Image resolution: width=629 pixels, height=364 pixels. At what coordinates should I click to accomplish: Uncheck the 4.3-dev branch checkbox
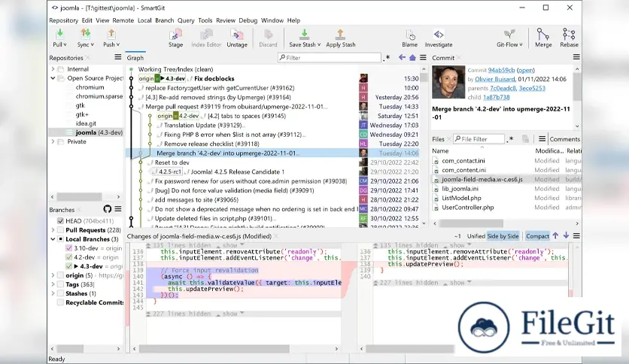tap(68, 266)
